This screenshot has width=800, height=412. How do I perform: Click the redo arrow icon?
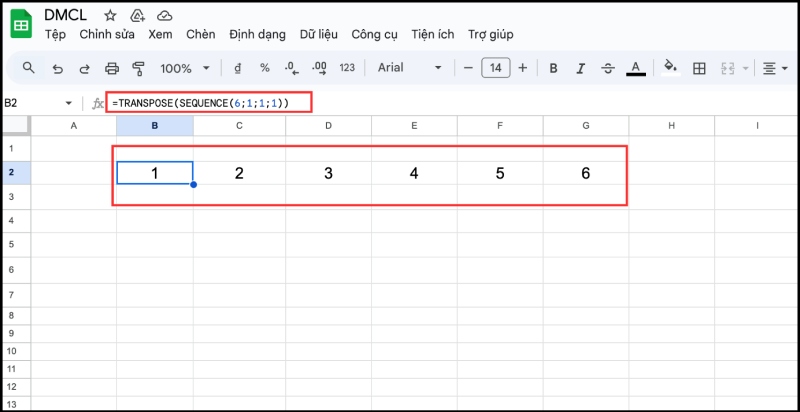(85, 68)
